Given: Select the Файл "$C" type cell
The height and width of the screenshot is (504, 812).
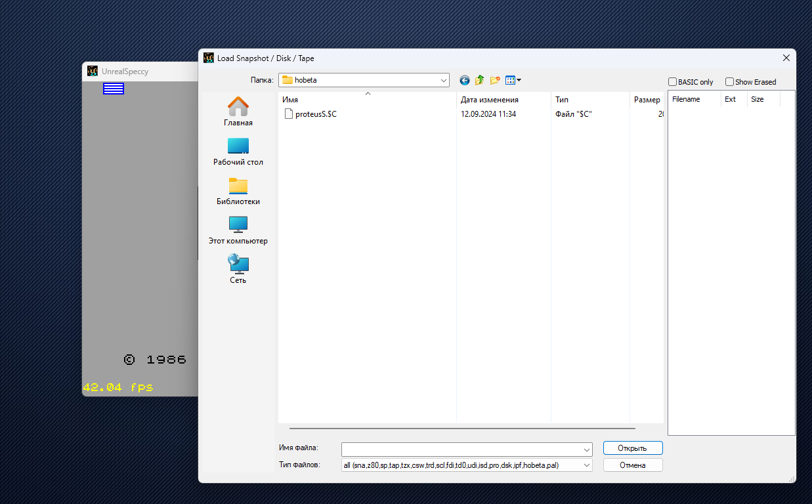Looking at the screenshot, I should pyautogui.click(x=574, y=114).
